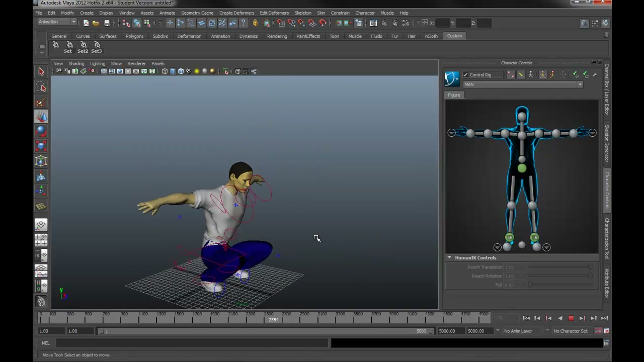Toggle the Control Rig checkbox
The width and height of the screenshot is (644, 362).
pos(465,75)
